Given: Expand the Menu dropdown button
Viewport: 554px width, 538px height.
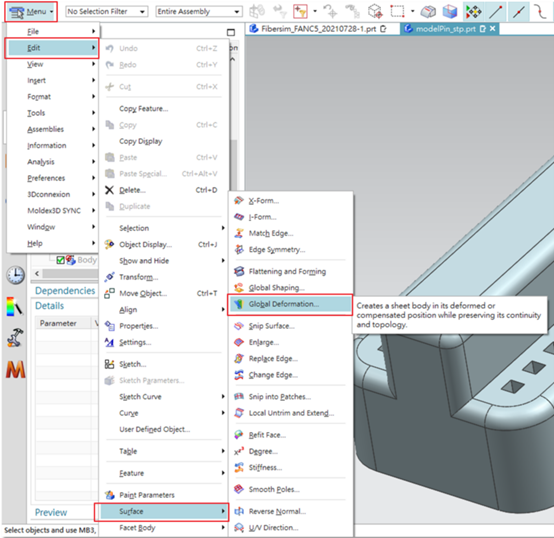Looking at the screenshot, I should pos(31,12).
